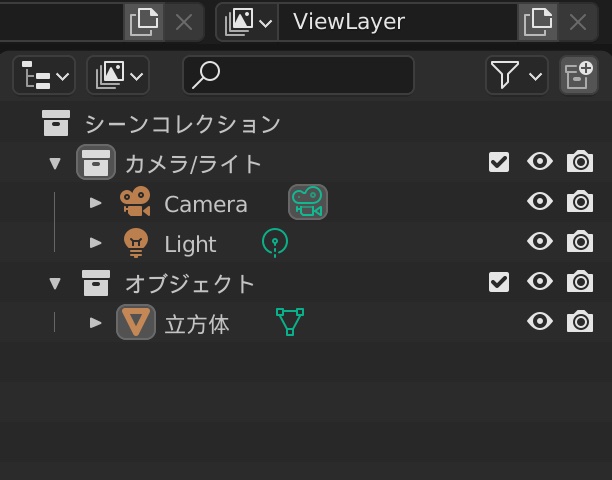Screen dimensions: 612x480
Task: Disable render for Camera object
Action: click(x=580, y=202)
